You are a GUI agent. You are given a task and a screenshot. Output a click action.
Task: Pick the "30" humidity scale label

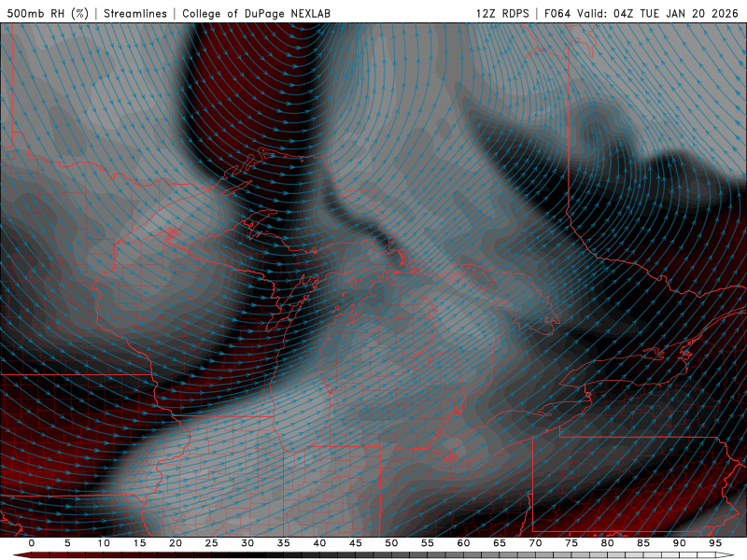(247, 543)
